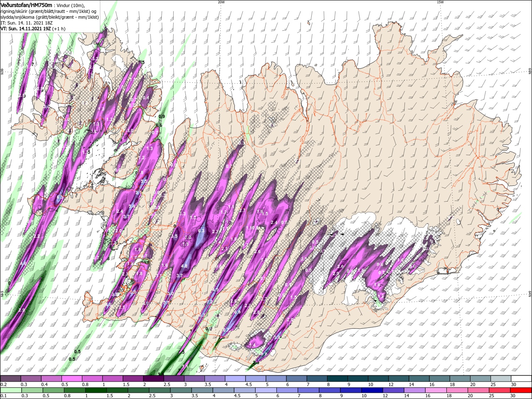
Task: Click the '0.1' label in the rain scale
Action: (3, 396)
